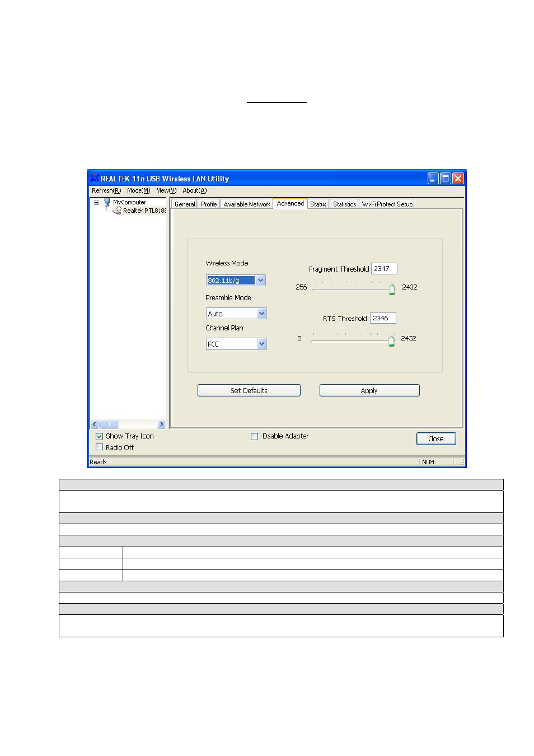Click the '2432' Fragment Threshold maximum label
Viewport: 534px width, 756px height.
[410, 287]
